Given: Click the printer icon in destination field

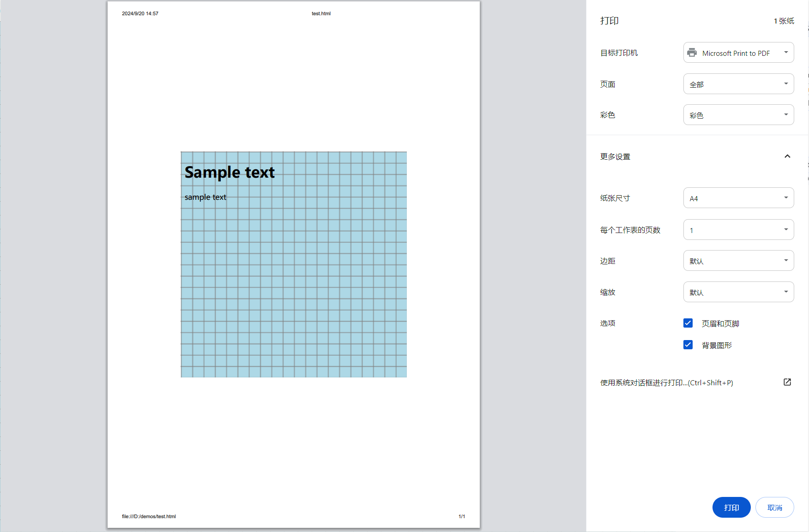Looking at the screenshot, I should [x=692, y=53].
